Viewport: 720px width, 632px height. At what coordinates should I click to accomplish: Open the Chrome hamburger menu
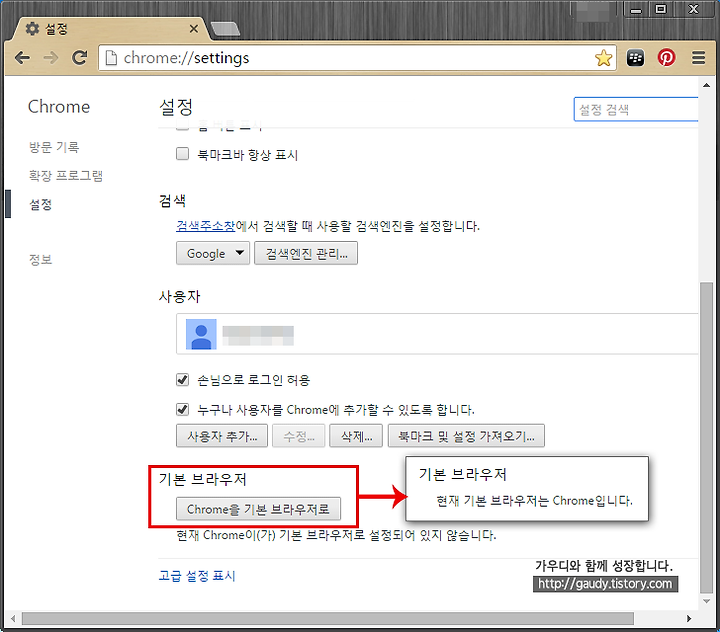point(698,58)
